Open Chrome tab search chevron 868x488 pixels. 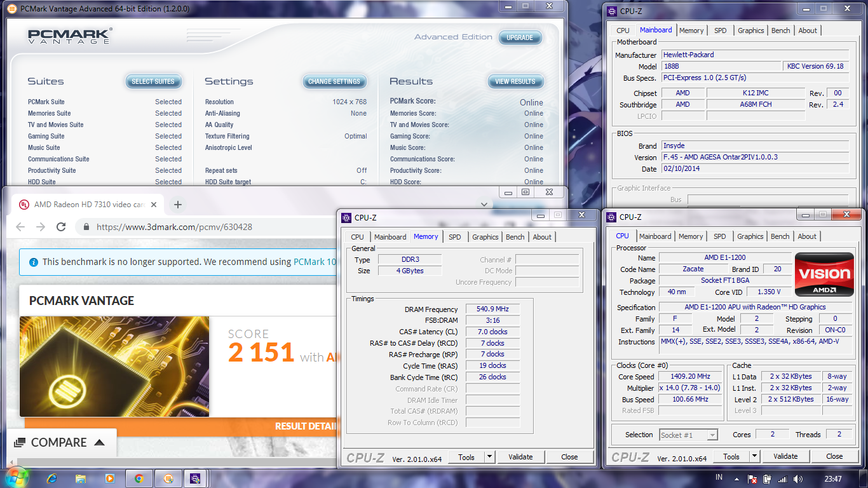484,205
